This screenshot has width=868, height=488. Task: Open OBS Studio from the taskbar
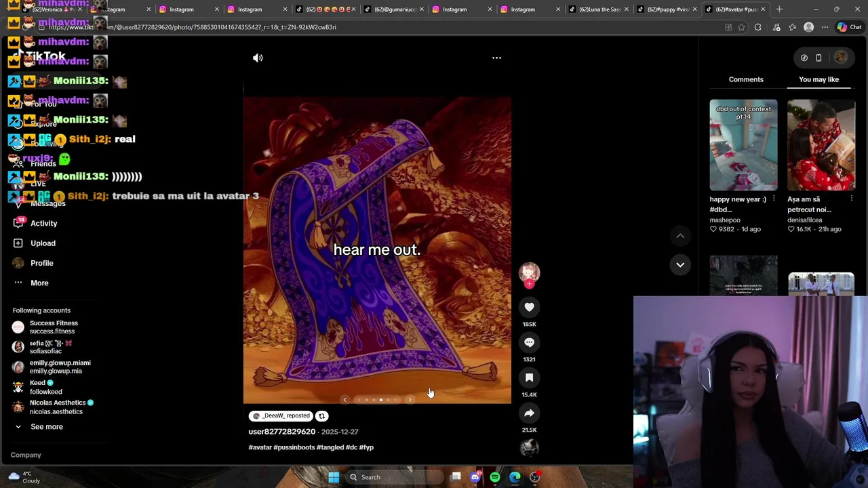(x=534, y=477)
